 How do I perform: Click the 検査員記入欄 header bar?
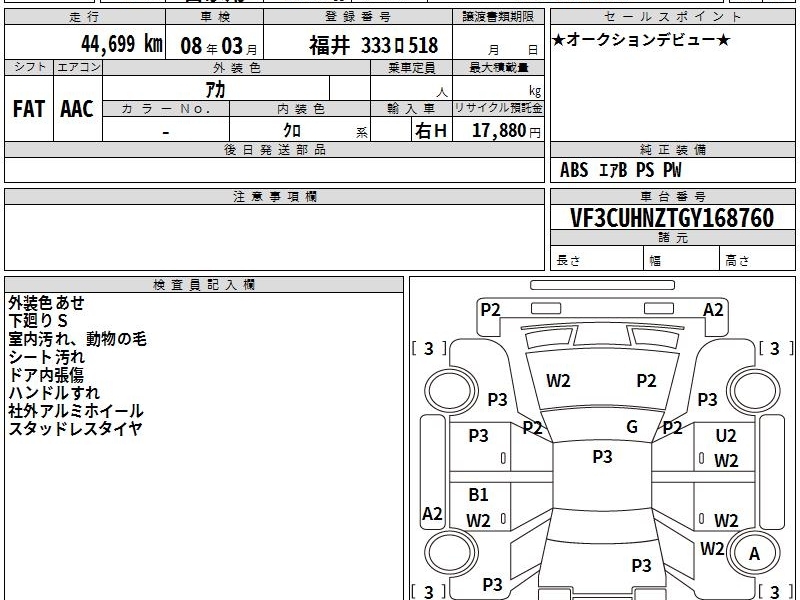click(204, 285)
